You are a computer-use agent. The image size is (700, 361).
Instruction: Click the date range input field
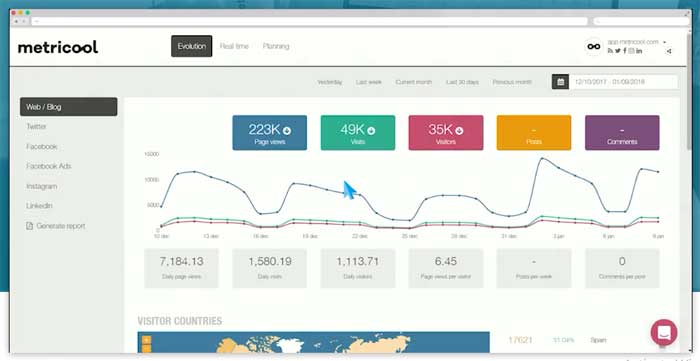[x=624, y=82]
